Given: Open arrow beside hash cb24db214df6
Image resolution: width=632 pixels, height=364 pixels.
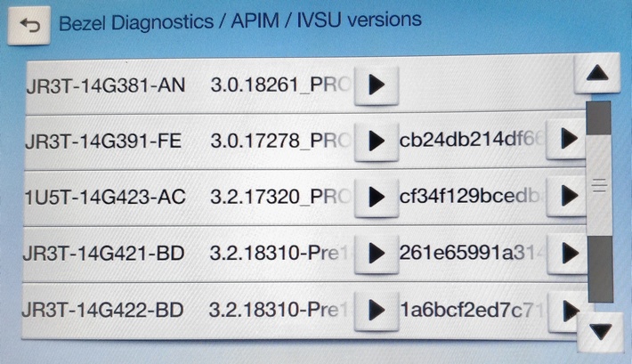Looking at the screenshot, I should pyautogui.click(x=566, y=140).
